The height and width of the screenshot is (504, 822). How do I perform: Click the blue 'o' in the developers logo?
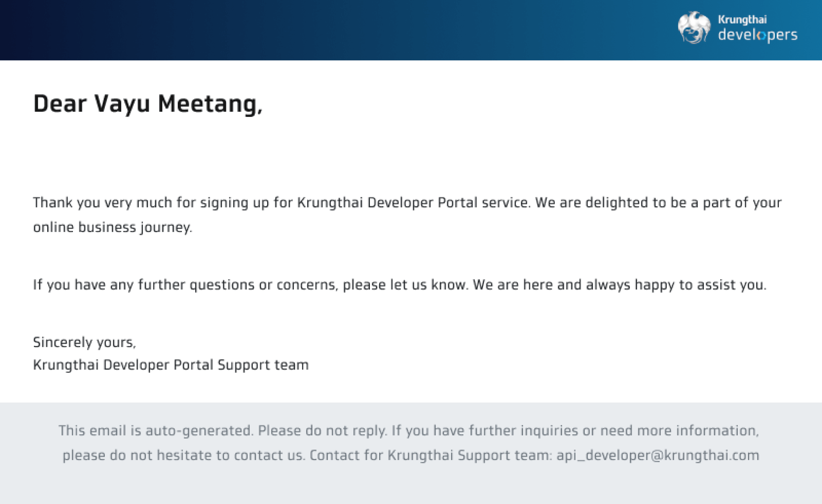[761, 35]
